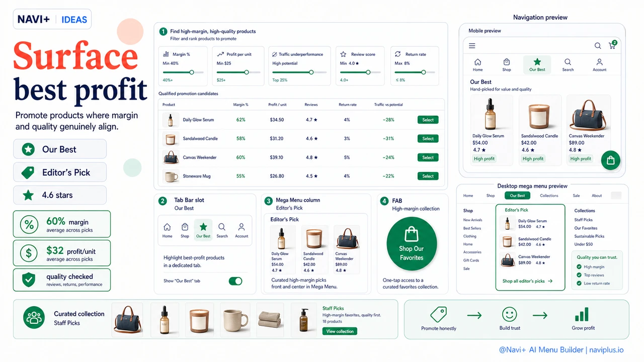Adjust the Margin % slider handle
644x362 pixels.
[192, 72]
